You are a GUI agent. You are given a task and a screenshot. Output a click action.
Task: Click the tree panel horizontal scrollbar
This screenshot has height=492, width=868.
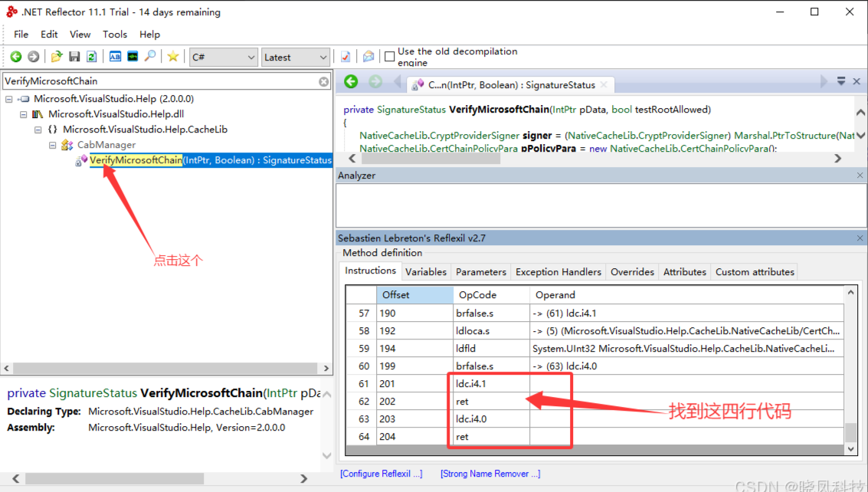[165, 369]
